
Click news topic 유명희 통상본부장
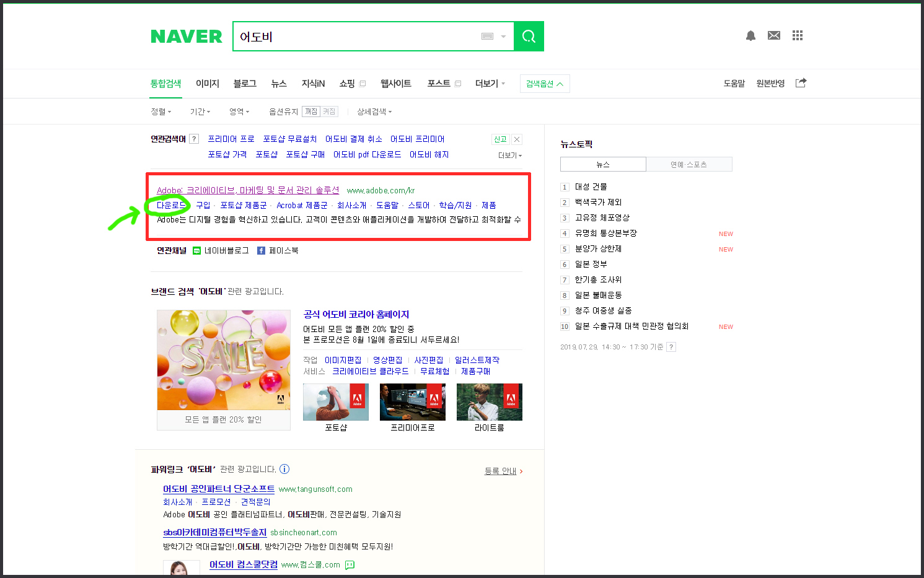[606, 233]
